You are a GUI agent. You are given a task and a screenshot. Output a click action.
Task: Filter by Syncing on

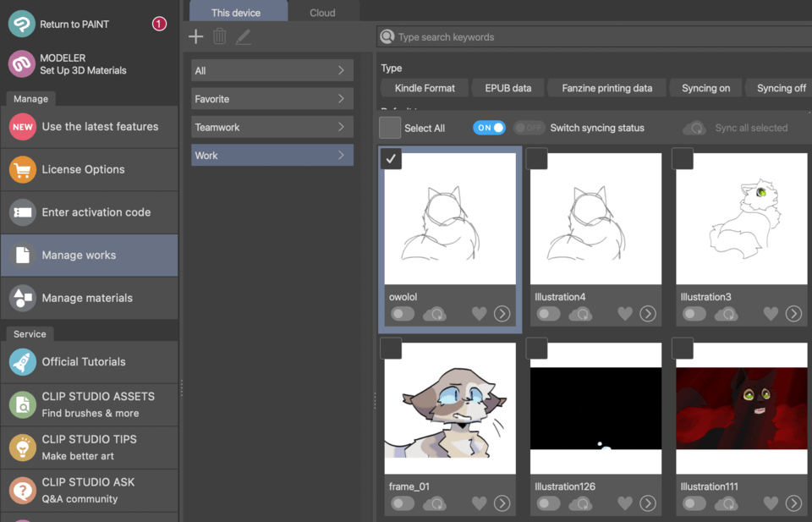click(705, 88)
